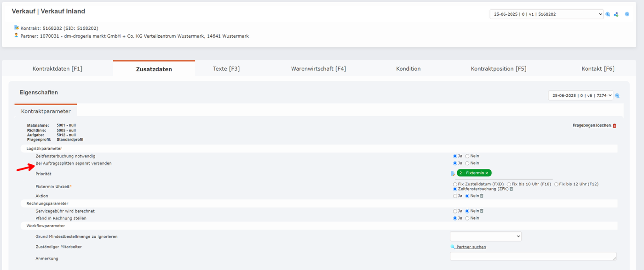Click the red delete icon next to Fragebogen löschen
Image resolution: width=644 pixels, height=270 pixels.
tap(615, 125)
